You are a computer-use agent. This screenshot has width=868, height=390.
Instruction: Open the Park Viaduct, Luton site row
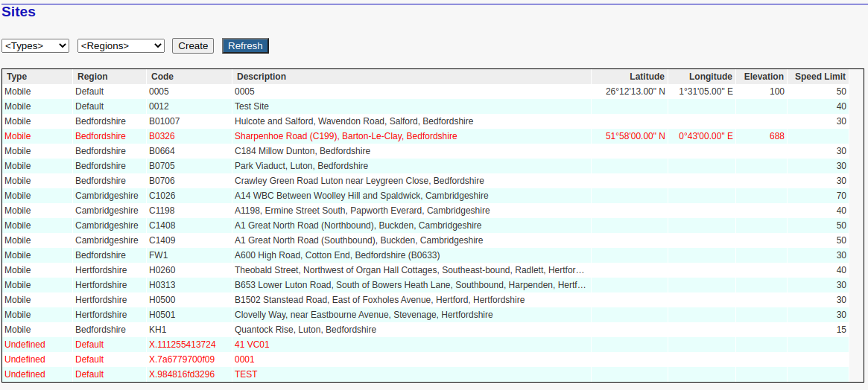301,166
